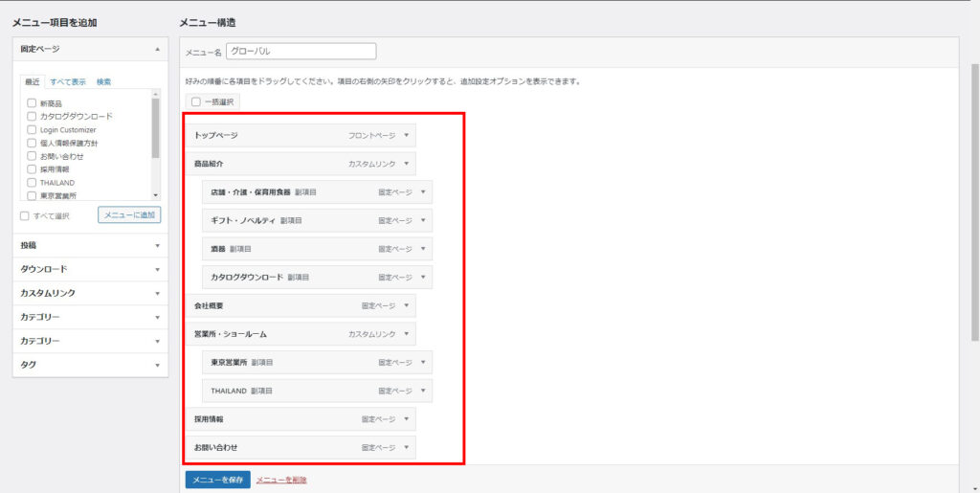Viewport: 980px width, 493px height.
Task: Check the 新商品 page checkbox
Action: click(33, 102)
